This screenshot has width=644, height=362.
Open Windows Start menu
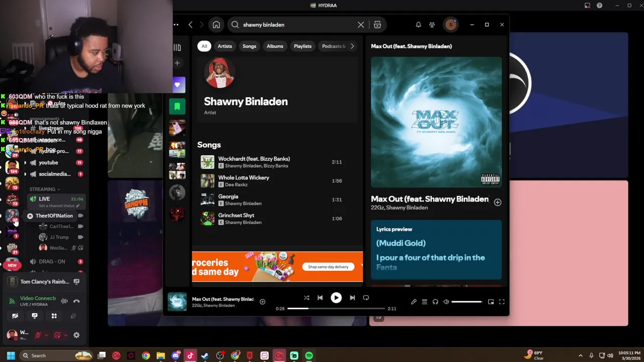[x=11, y=355]
